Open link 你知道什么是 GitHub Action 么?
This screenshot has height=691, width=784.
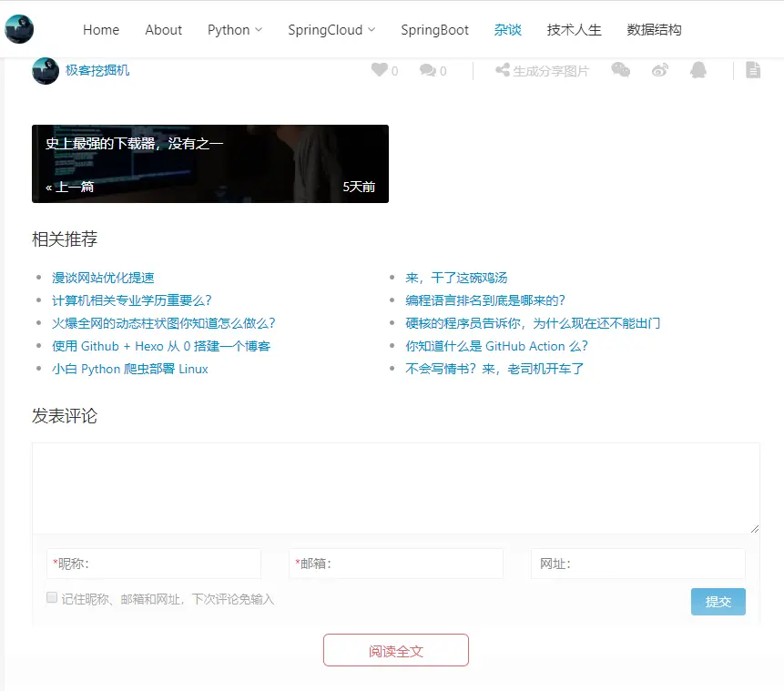coord(496,346)
